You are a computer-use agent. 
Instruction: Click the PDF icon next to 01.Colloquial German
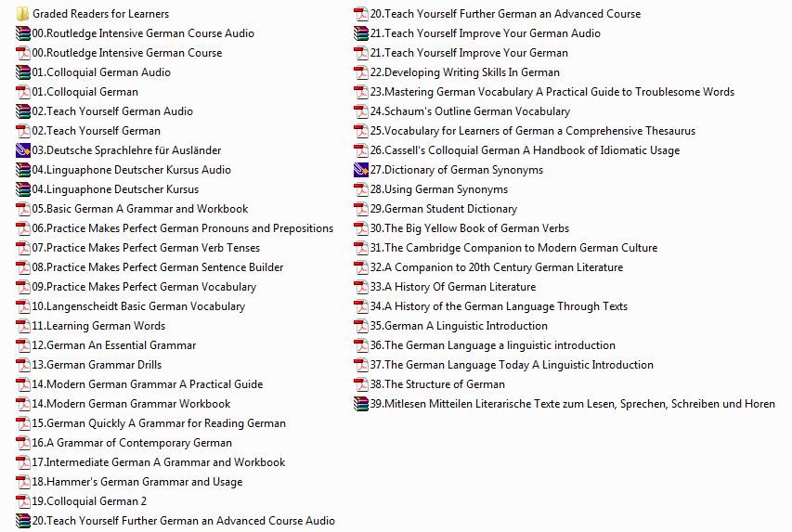coord(23,92)
